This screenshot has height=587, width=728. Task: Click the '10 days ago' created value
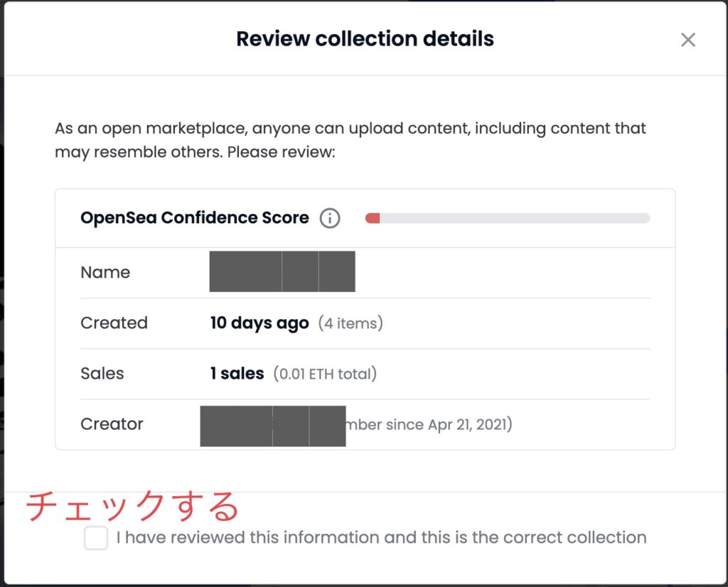pos(259,323)
